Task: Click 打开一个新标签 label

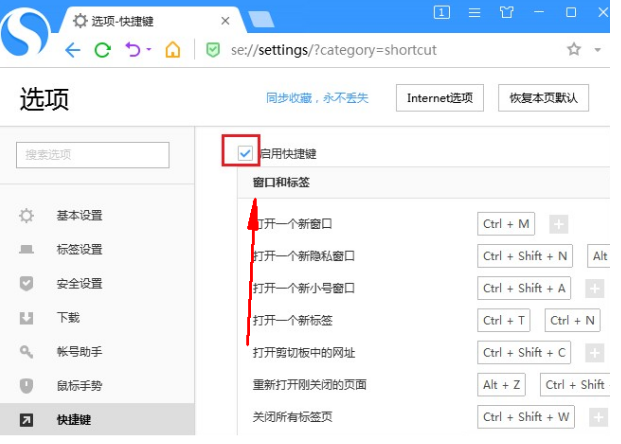Action: click(x=292, y=320)
